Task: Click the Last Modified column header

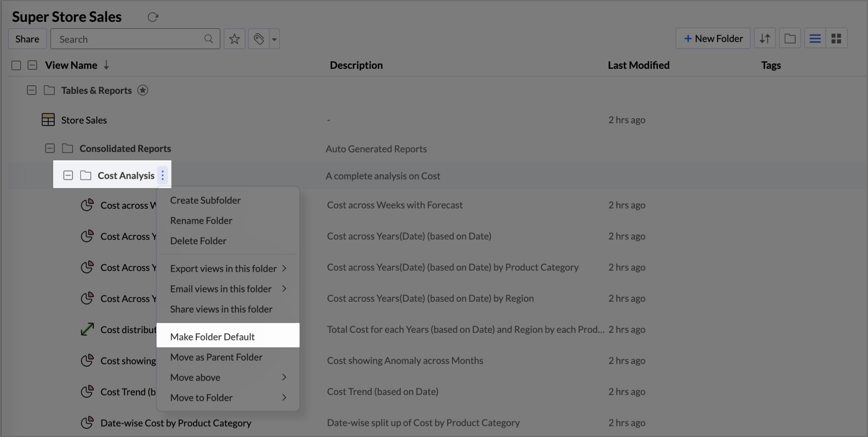Action: [638, 65]
